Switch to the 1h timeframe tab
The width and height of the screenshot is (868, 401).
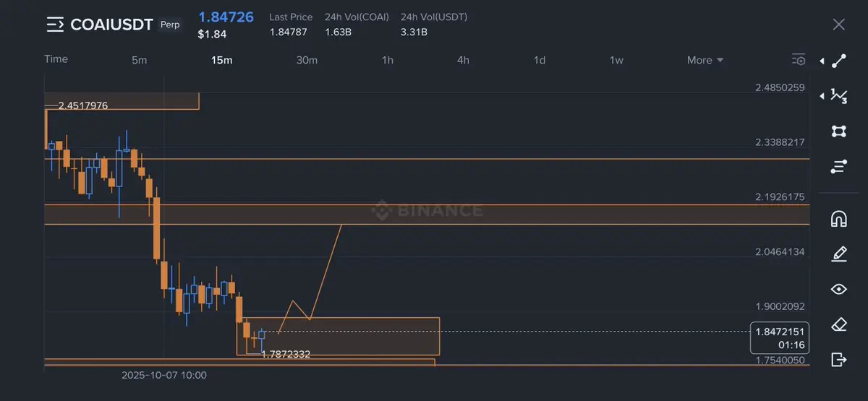(x=388, y=60)
